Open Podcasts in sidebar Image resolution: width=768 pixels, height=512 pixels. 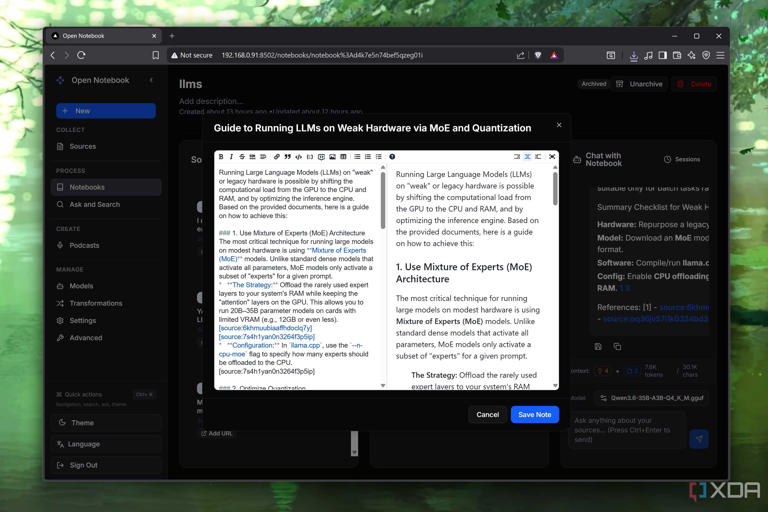click(x=106, y=245)
